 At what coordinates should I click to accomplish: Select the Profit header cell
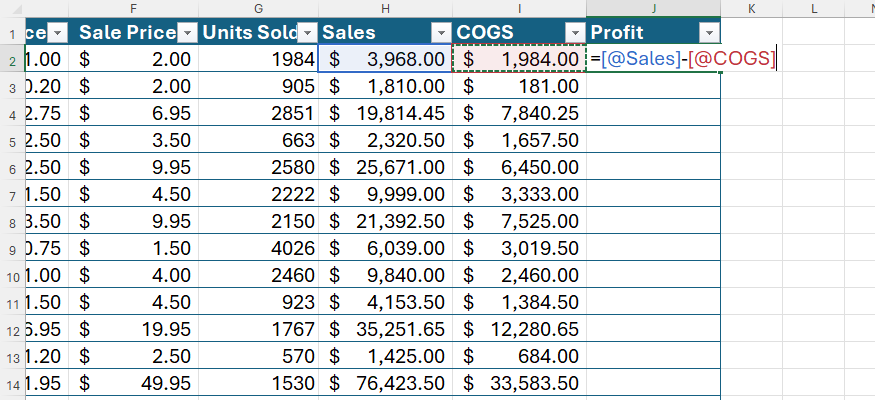pos(653,32)
